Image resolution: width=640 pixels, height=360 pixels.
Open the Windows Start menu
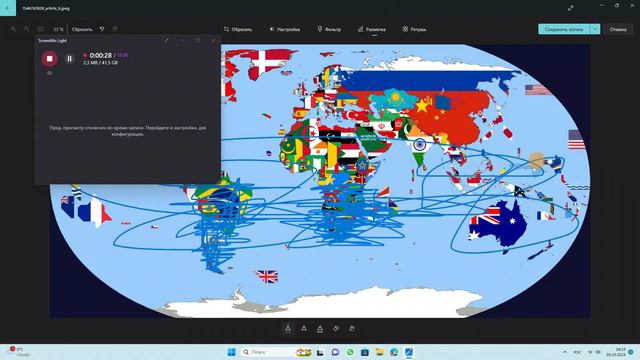[231, 352]
